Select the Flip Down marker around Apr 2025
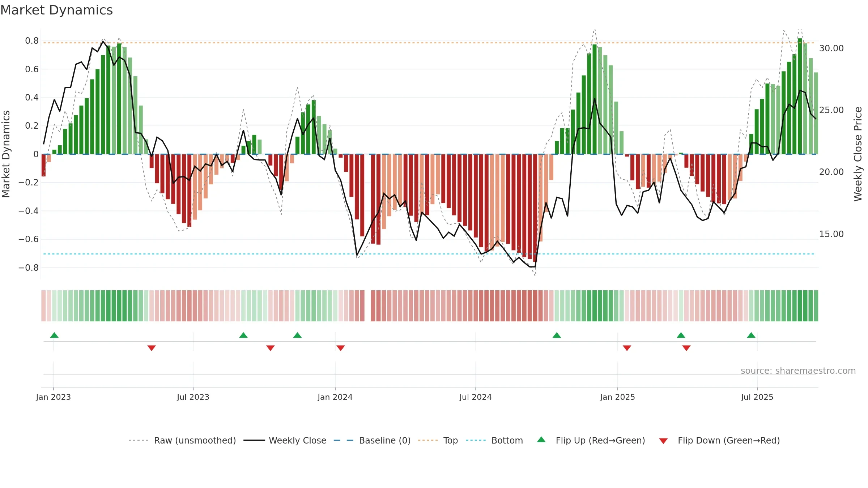This screenshot has height=488, width=868. [686, 348]
